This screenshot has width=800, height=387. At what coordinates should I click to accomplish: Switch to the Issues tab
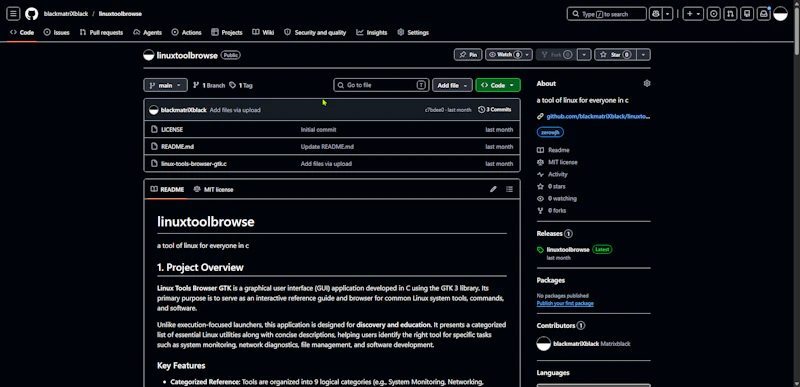click(57, 32)
